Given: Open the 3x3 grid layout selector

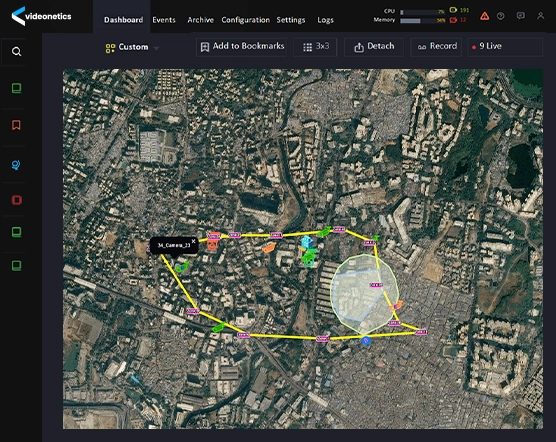Looking at the screenshot, I should 315,47.
